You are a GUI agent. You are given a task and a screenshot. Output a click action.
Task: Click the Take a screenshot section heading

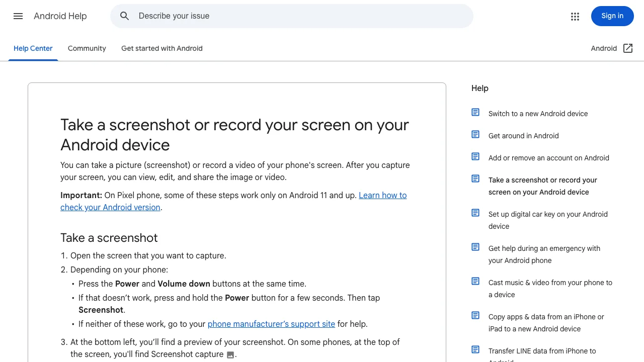[109, 238]
